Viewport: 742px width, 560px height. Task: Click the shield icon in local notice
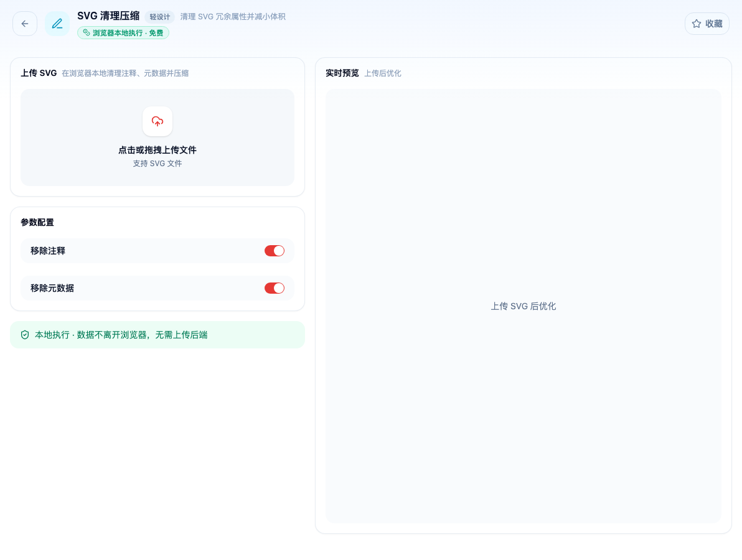[25, 335]
